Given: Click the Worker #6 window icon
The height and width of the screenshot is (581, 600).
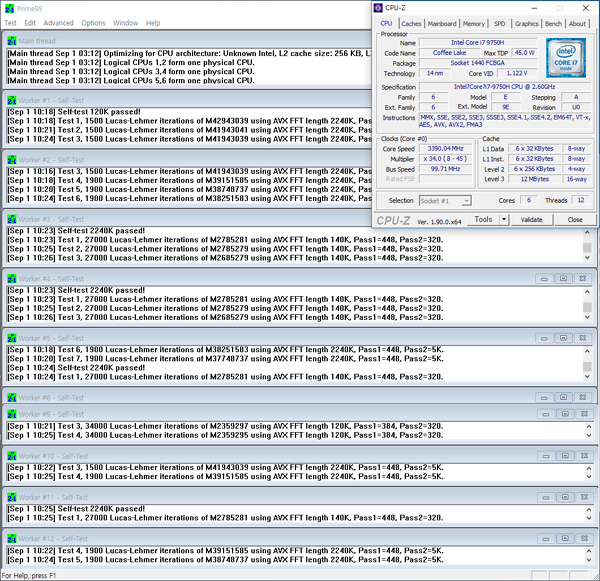Looking at the screenshot, I should pos(12,398).
